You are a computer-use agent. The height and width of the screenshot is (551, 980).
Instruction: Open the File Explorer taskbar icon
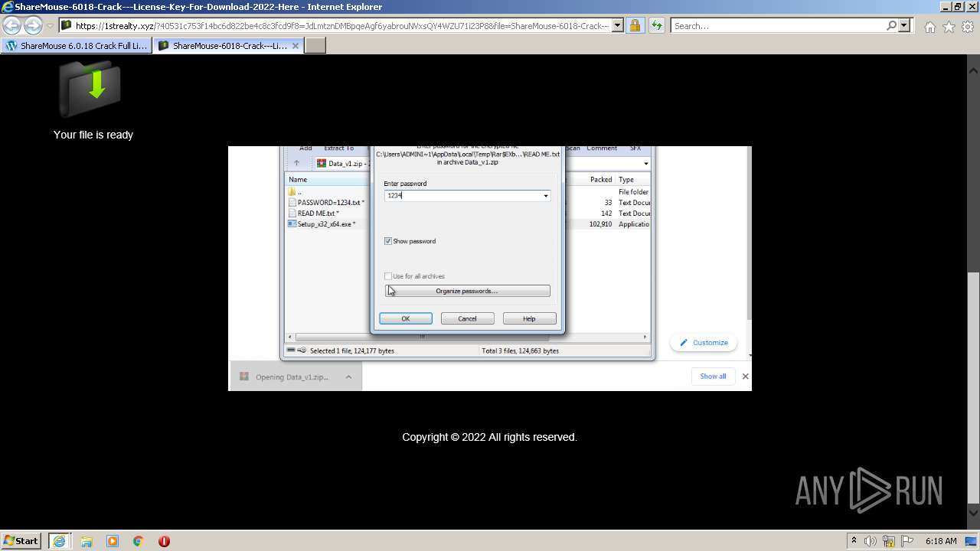pyautogui.click(x=87, y=541)
